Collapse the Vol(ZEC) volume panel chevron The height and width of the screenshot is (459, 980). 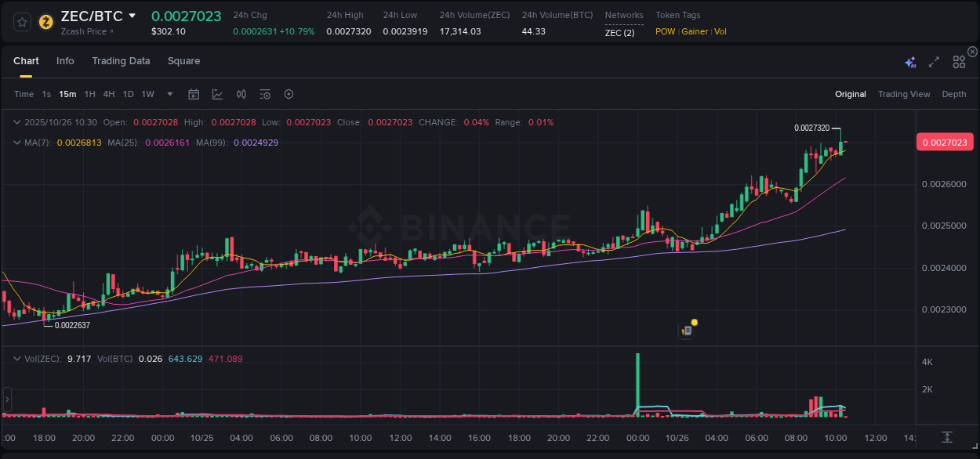pyautogui.click(x=17, y=358)
